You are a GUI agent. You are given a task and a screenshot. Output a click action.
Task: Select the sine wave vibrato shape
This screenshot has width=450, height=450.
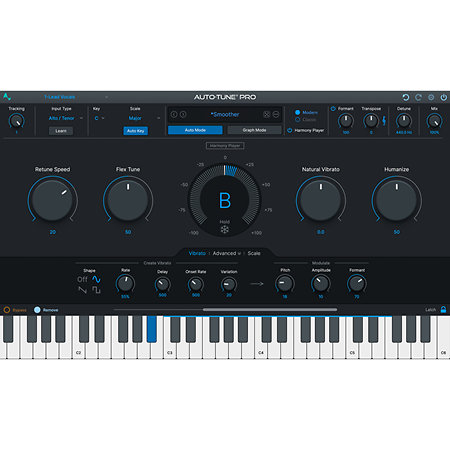pyautogui.click(x=96, y=279)
